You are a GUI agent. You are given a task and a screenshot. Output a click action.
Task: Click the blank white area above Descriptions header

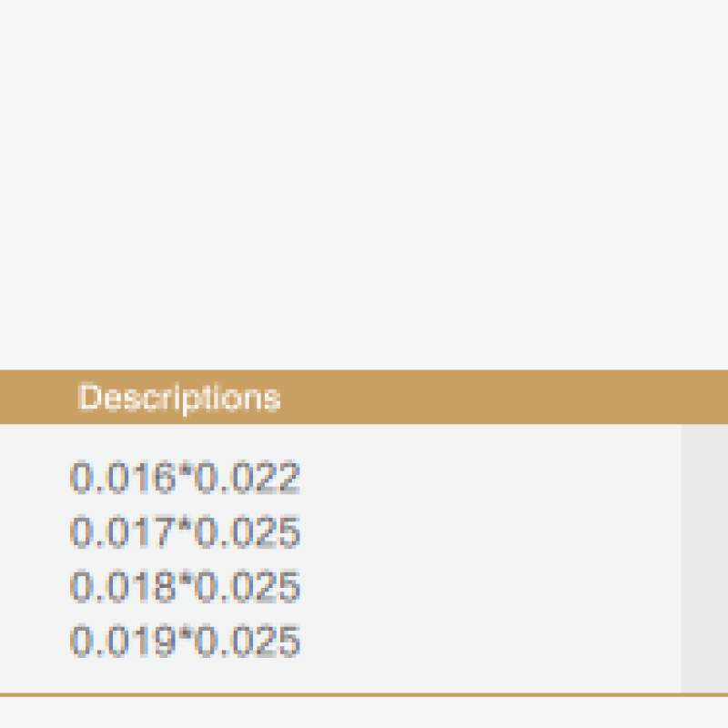coord(364,185)
